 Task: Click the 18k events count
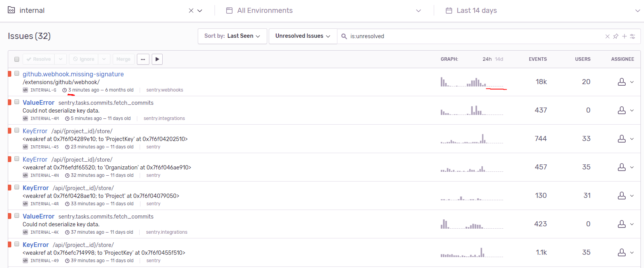(x=541, y=82)
